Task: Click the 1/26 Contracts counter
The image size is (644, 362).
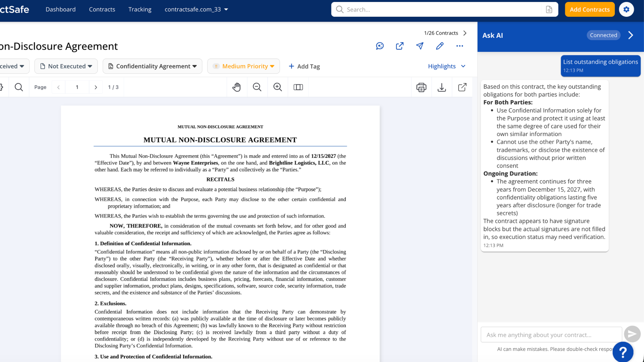Action: [x=441, y=33]
